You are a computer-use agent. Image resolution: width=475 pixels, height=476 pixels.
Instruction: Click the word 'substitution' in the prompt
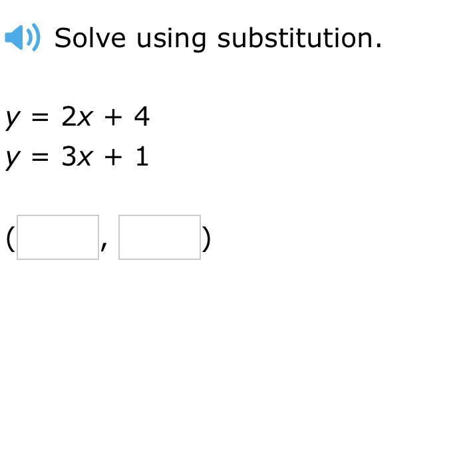299,38
